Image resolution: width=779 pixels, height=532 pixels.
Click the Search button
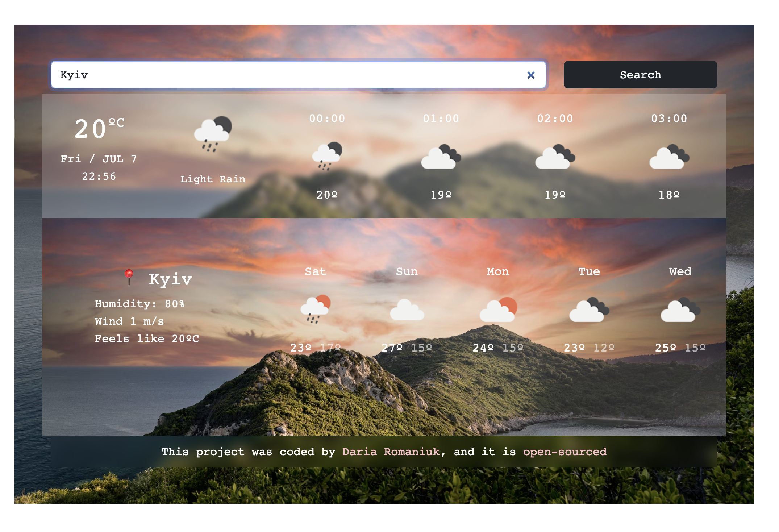(x=642, y=75)
